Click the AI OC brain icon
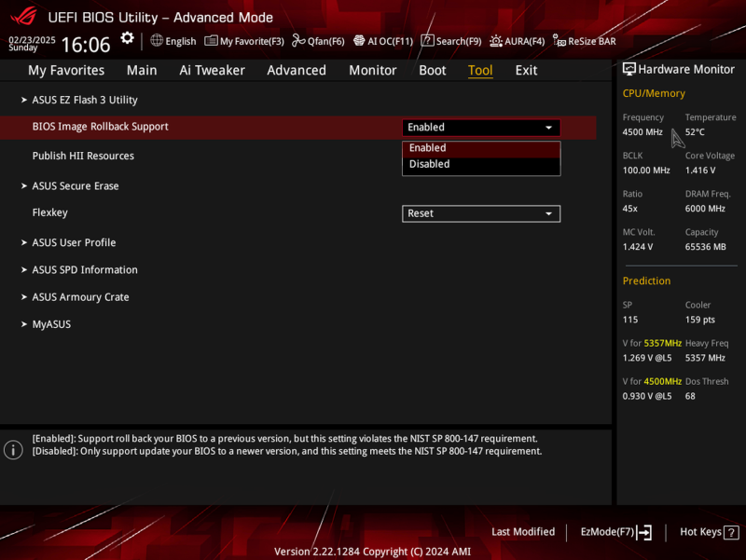The image size is (746, 560). pyautogui.click(x=359, y=41)
